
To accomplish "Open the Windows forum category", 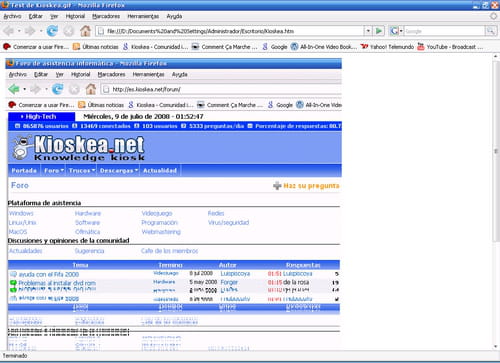I will click(21, 213).
